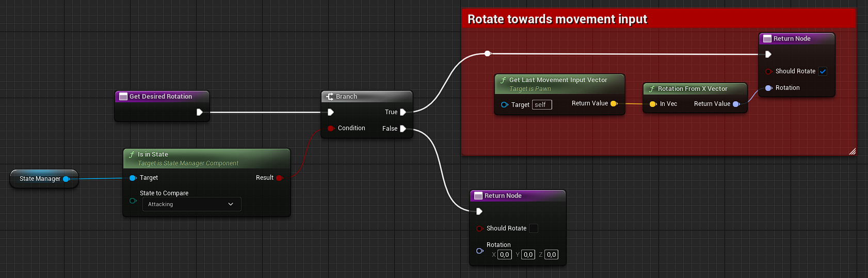
Task: Uncheck Should Rotate in the upper Return Node
Action: [x=823, y=71]
